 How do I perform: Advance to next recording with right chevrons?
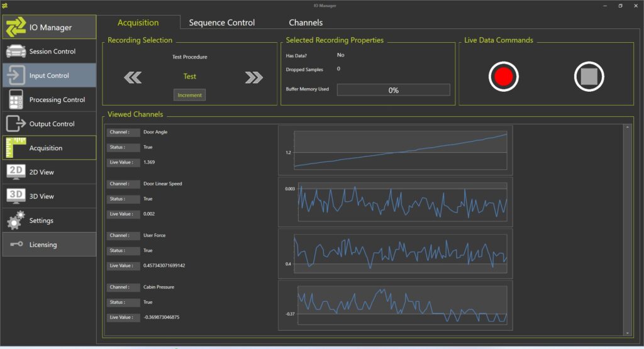click(253, 77)
